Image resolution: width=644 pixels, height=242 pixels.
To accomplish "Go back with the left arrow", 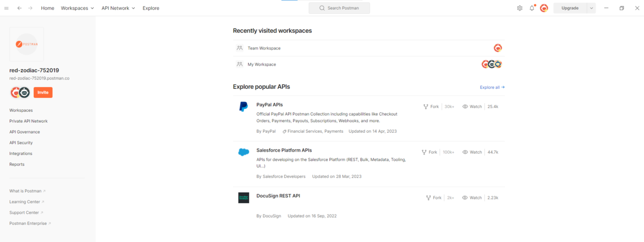I will point(19,8).
